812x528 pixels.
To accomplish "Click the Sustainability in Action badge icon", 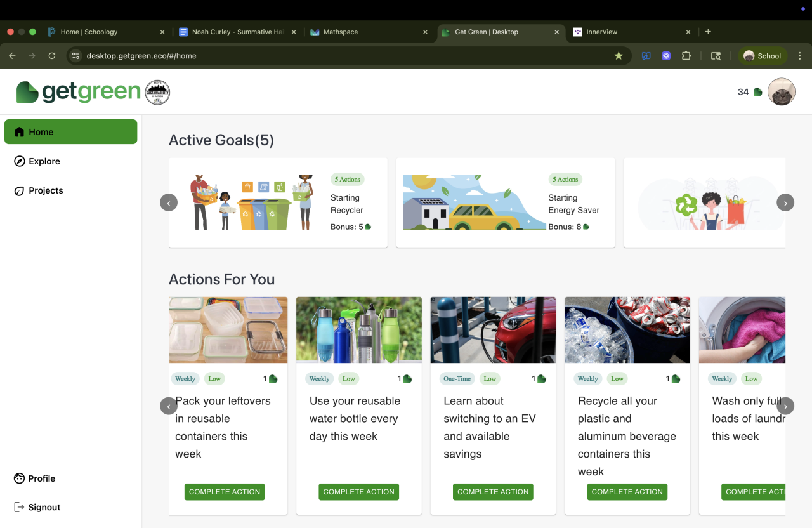I will coord(157,92).
